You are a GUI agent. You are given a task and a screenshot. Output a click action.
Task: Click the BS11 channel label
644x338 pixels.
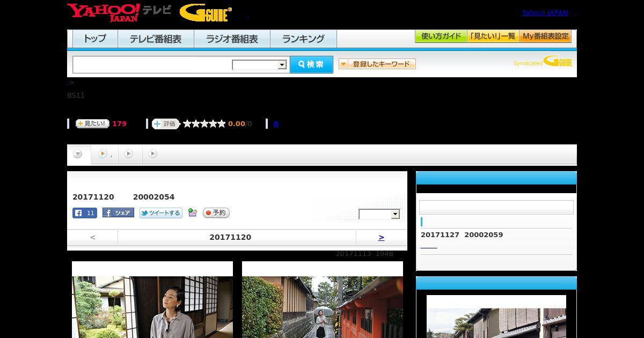pos(76,95)
